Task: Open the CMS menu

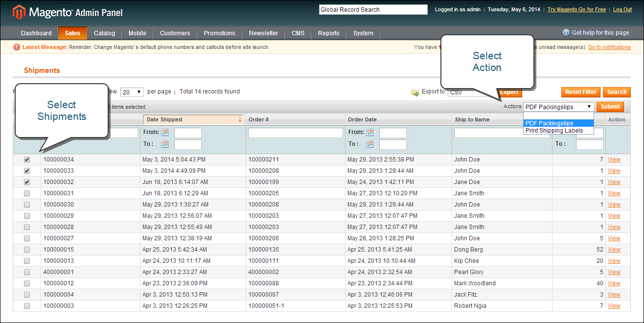Action: 298,33
